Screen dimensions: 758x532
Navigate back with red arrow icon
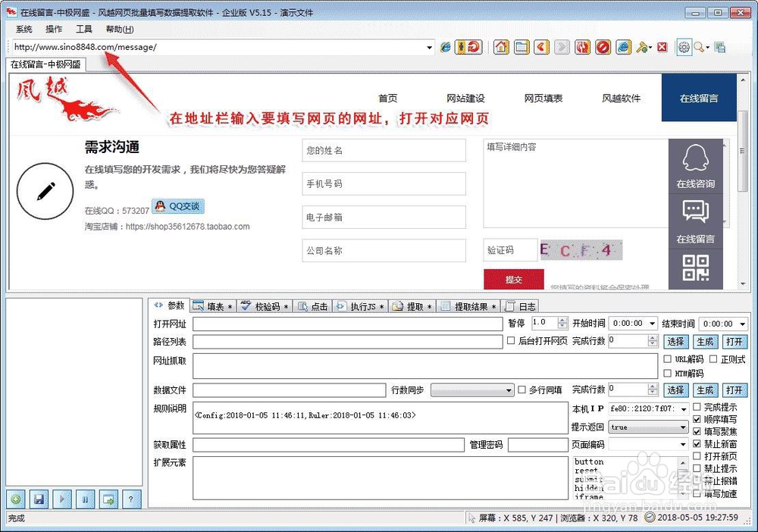[541, 47]
